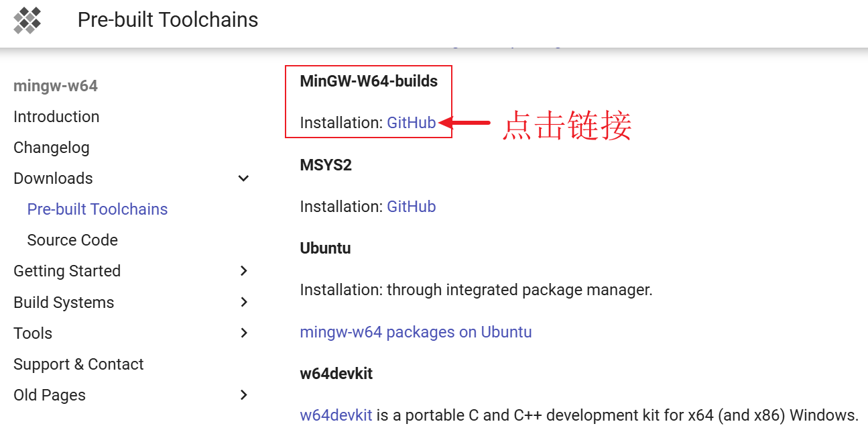Select Tools in the sidebar
Screen dimensions: 868x426
(33, 333)
